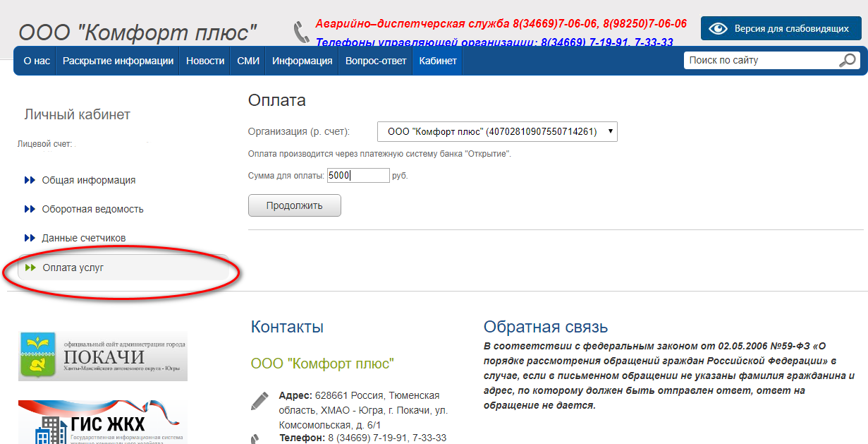
Task: Click the Адрес line in contacts
Action: [363, 409]
